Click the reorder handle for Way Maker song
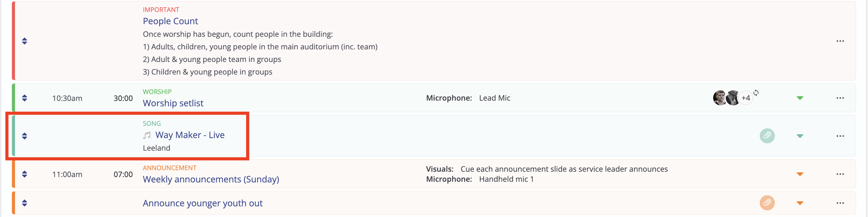 pyautogui.click(x=24, y=136)
